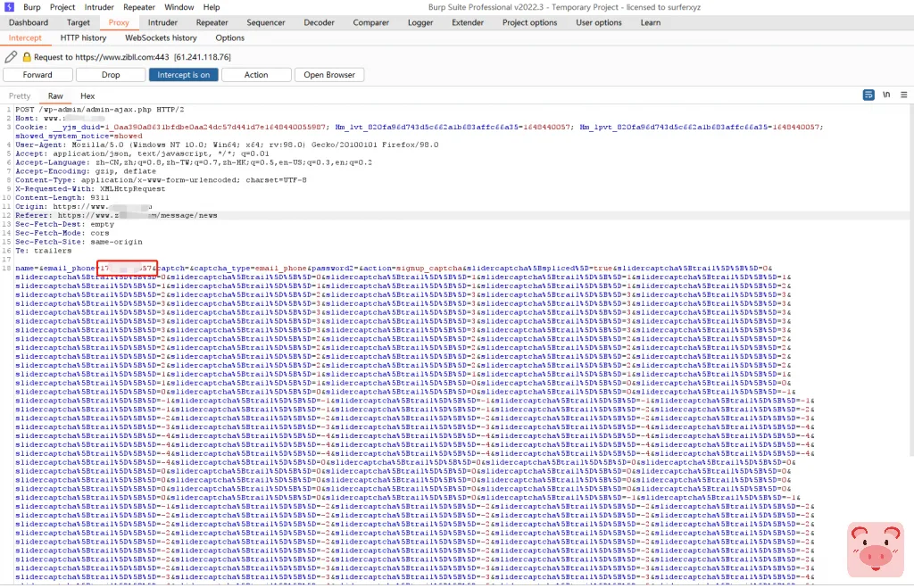Click the showed_system_notice=showed cookie text
The height and width of the screenshot is (588, 914).
79,136
